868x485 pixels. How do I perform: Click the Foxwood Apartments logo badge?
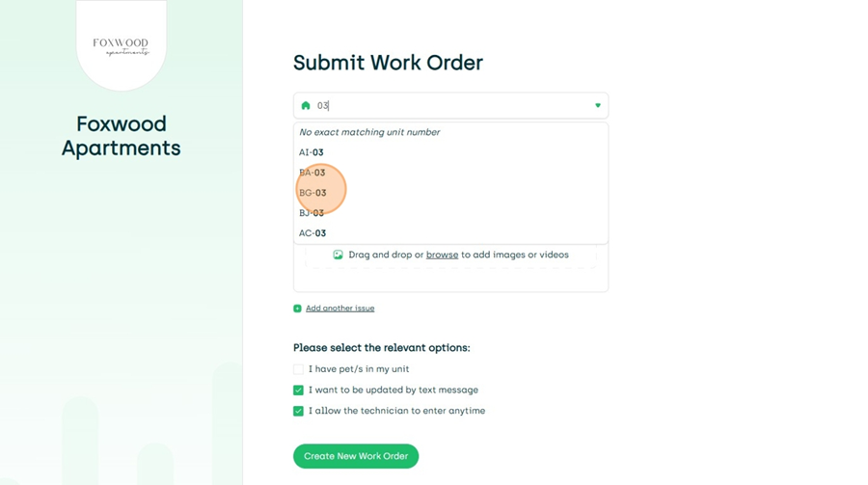coord(122,46)
